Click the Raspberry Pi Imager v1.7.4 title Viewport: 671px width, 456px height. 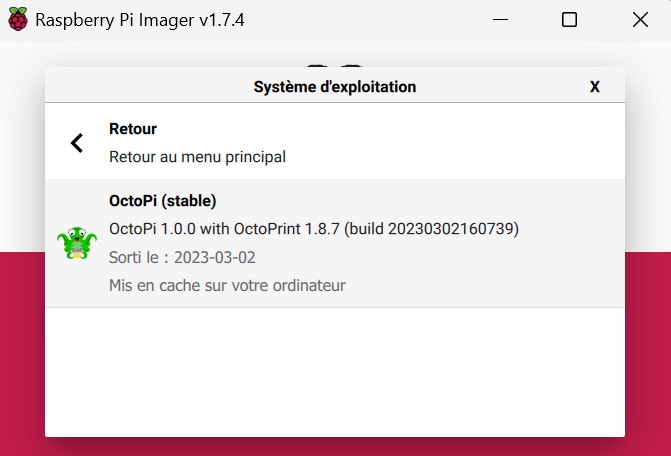point(140,20)
